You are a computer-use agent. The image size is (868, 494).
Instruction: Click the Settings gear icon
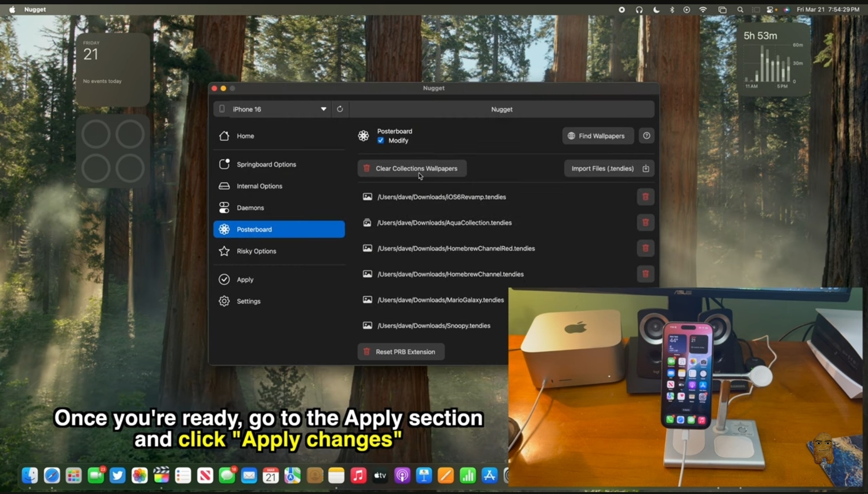click(x=224, y=301)
